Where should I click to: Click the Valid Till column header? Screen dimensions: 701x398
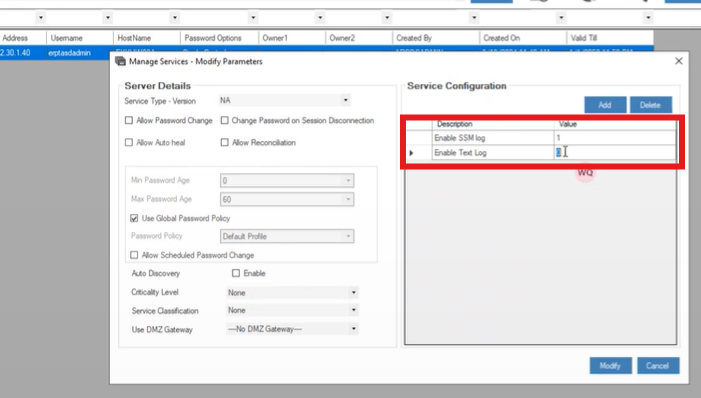[x=610, y=38]
